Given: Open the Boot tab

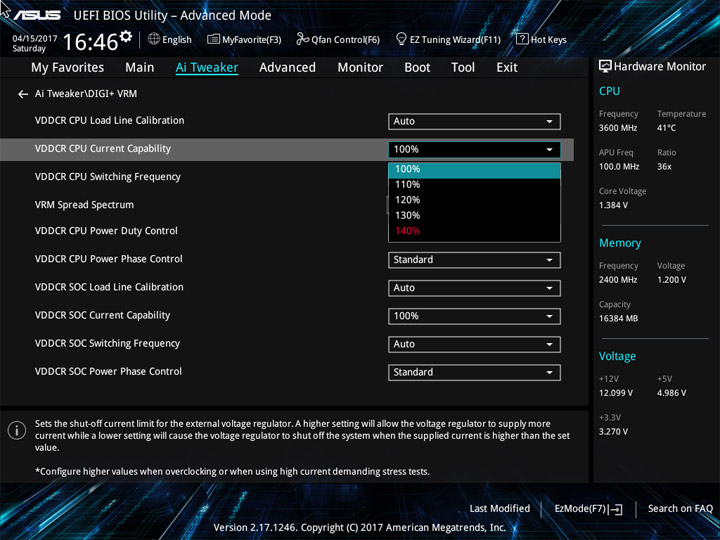Looking at the screenshot, I should click(x=417, y=68).
